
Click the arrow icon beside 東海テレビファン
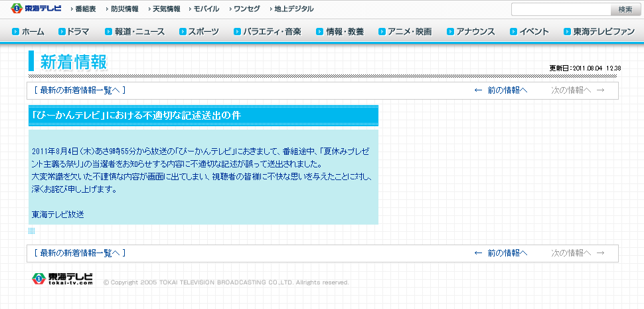[568, 31]
